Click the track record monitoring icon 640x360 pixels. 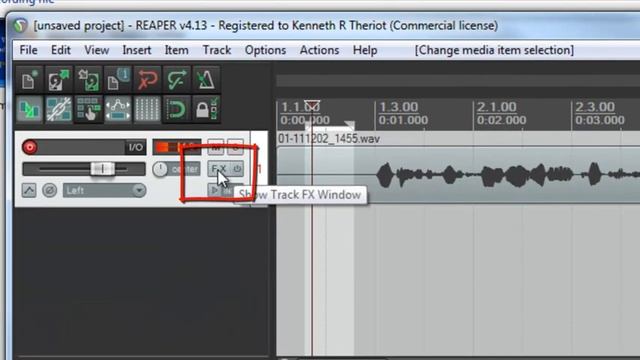click(x=214, y=190)
